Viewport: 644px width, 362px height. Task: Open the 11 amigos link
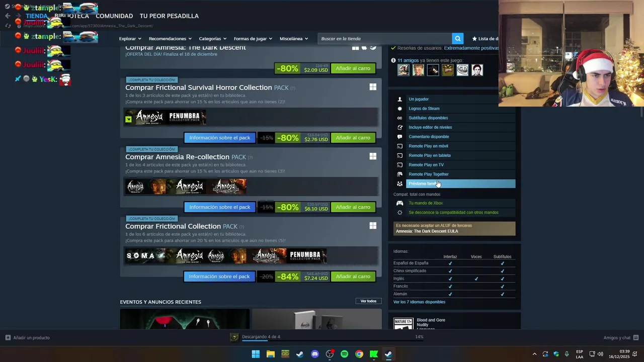[408, 60]
